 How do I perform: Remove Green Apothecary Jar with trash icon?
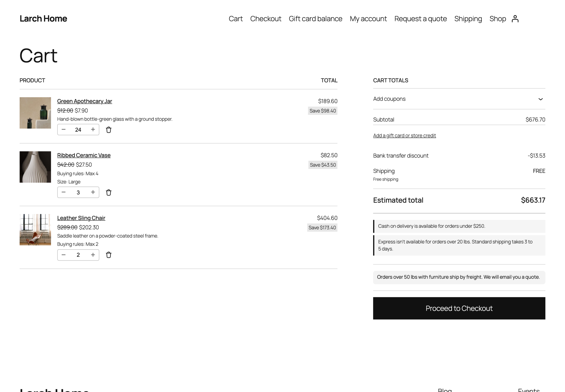pos(109,130)
